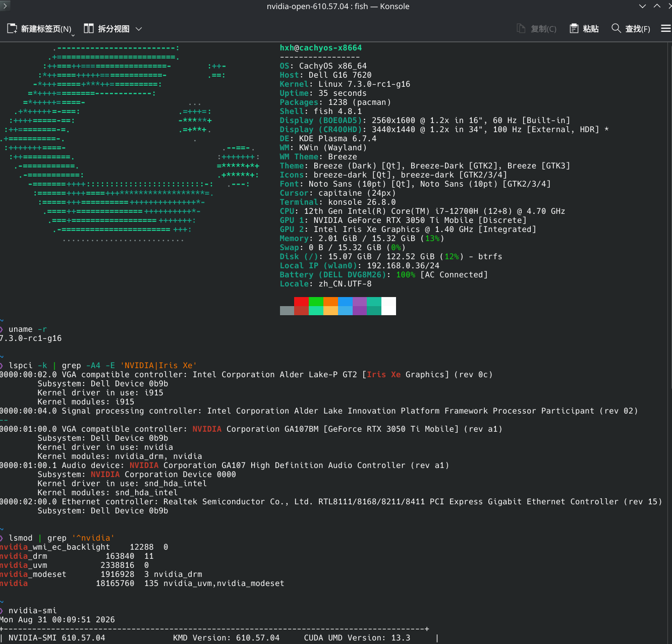Open a new tab with 新建标签页(N)
The height and width of the screenshot is (644, 672).
(x=40, y=29)
